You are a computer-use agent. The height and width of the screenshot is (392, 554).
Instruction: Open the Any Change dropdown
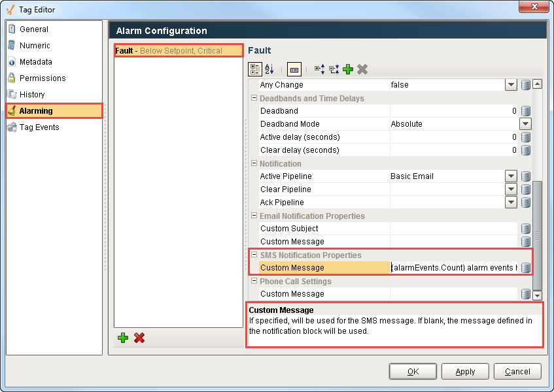511,84
